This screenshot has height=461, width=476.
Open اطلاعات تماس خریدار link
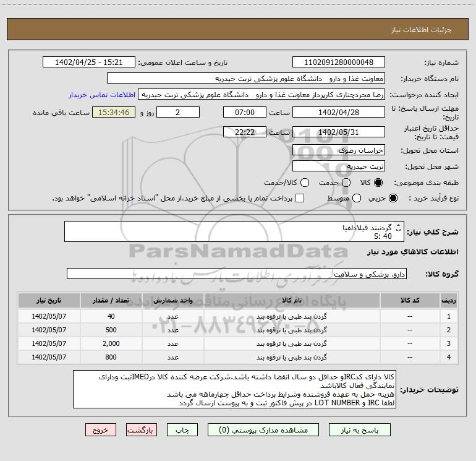[102, 95]
